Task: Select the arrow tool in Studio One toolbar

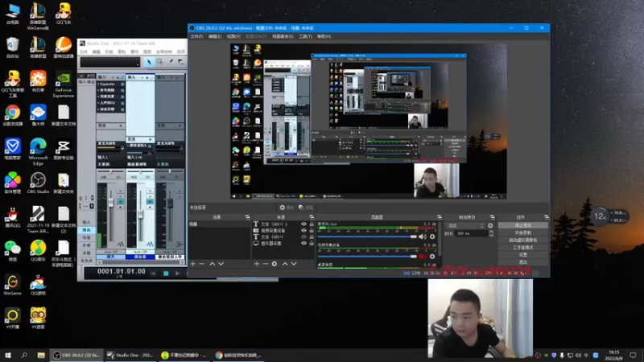Action: (x=149, y=62)
